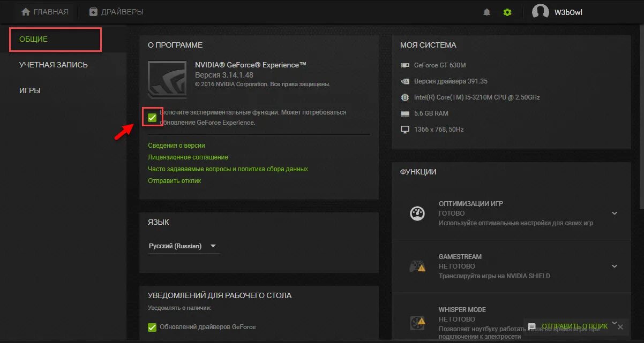
Task: Select ИГРЫ in the sidebar
Action: [x=30, y=90]
